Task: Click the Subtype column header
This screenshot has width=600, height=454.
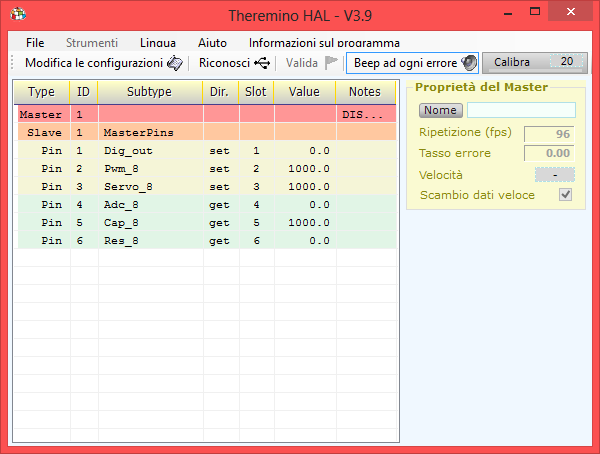Action: pyautogui.click(x=150, y=92)
